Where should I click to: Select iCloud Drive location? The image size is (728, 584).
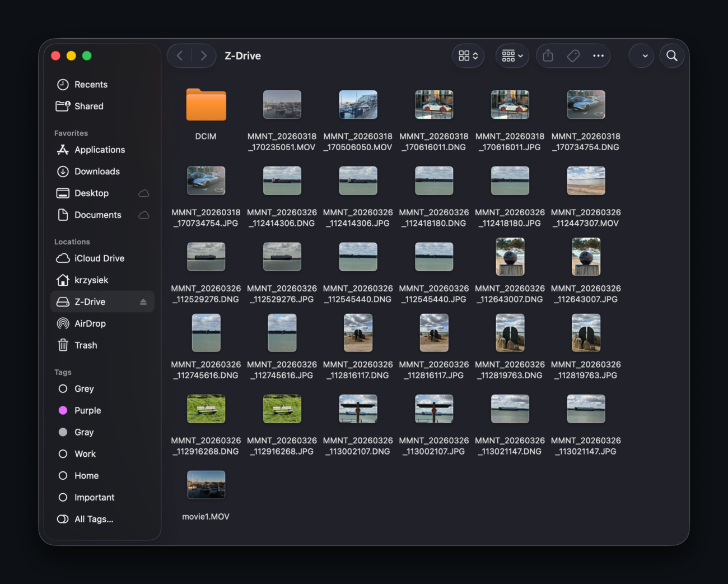pos(99,258)
